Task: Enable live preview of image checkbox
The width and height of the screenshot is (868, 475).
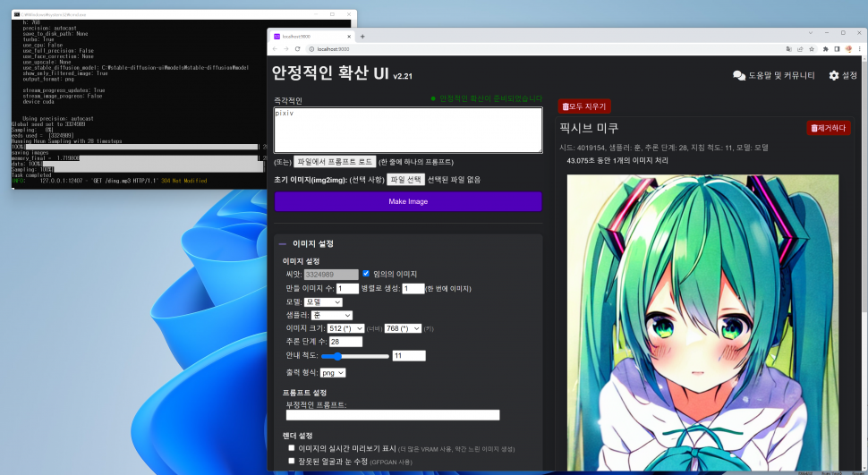Action: [x=291, y=448]
